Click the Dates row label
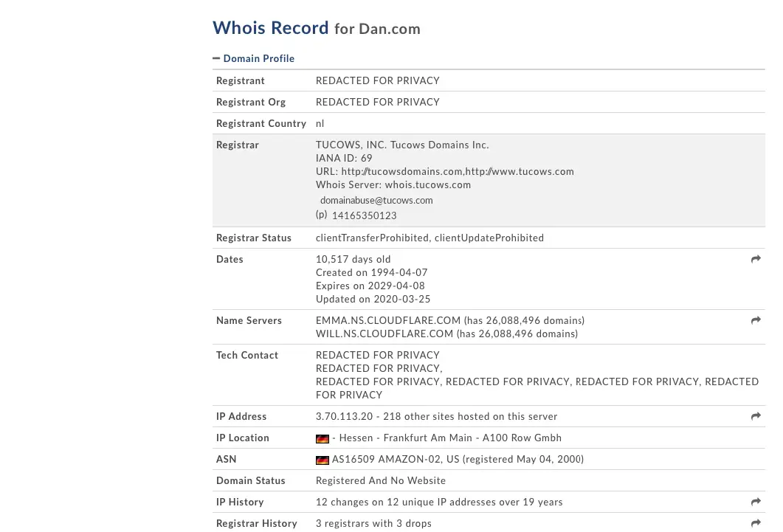Viewport: 783px width, 532px height. click(230, 259)
